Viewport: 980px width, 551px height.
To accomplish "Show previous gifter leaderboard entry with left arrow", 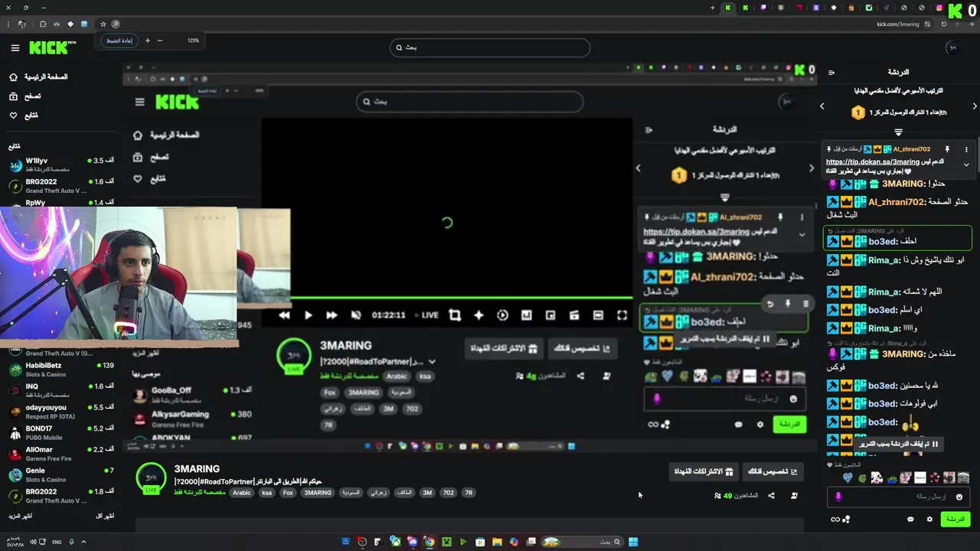I will pyautogui.click(x=822, y=106).
